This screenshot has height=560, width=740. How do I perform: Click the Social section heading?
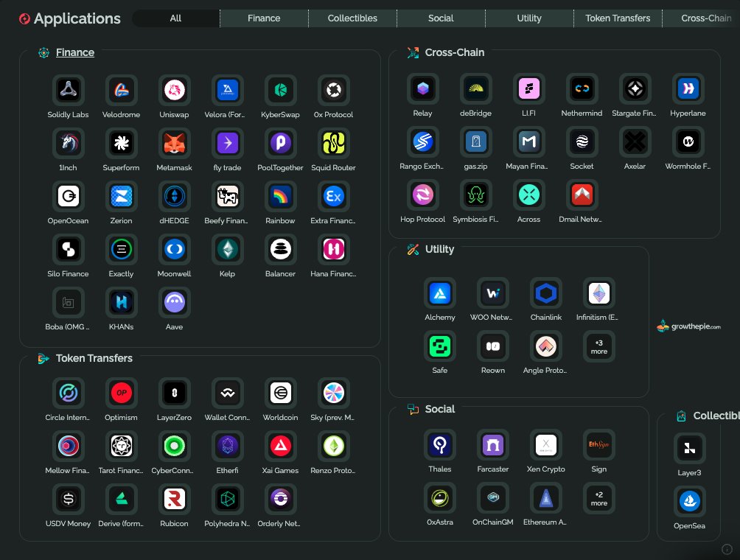click(440, 409)
